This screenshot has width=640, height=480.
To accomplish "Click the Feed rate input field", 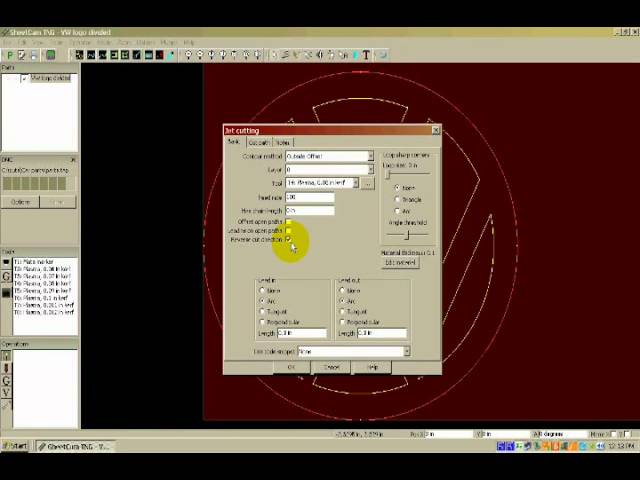I will [x=310, y=197].
